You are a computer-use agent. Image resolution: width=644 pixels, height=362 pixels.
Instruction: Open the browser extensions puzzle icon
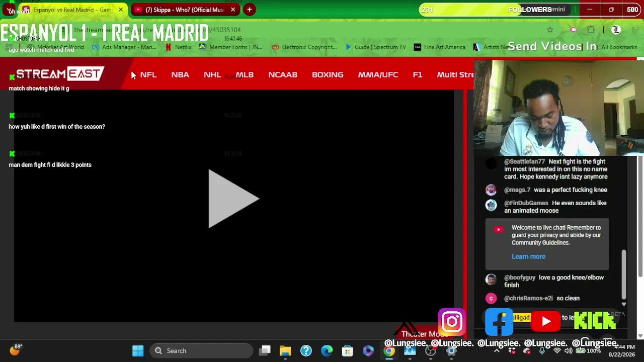pyautogui.click(x=591, y=30)
